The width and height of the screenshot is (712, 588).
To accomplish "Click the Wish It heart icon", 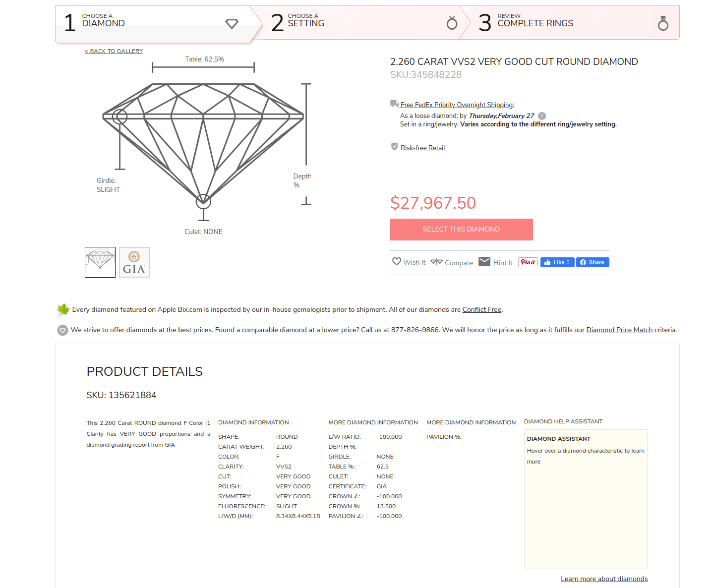I will tap(397, 261).
